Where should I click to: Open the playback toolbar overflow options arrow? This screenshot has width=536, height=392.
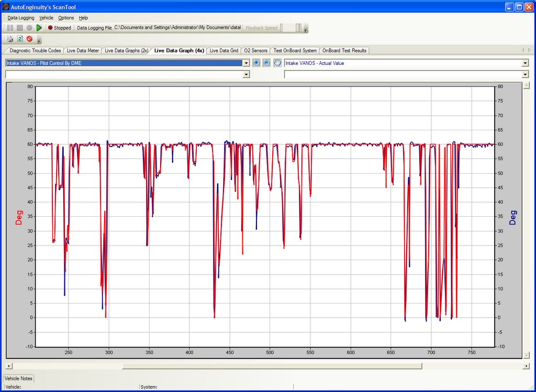[306, 30]
